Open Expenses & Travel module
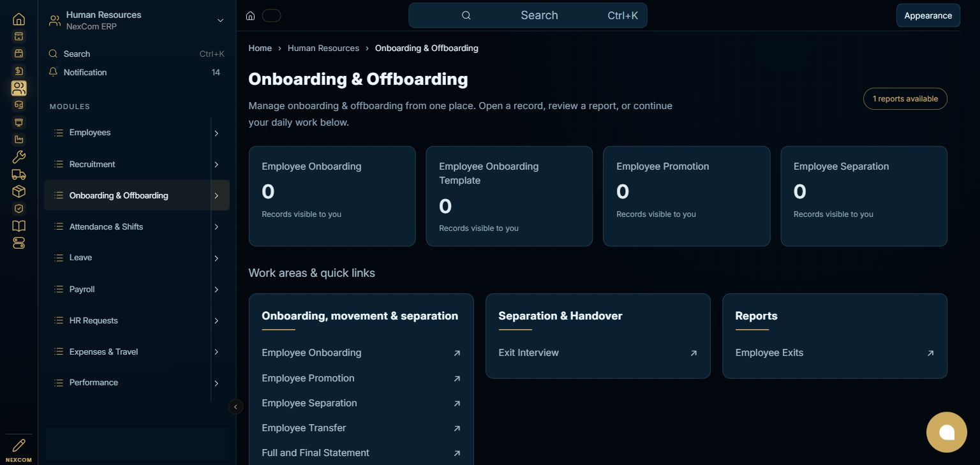The height and width of the screenshot is (465, 980). (127, 351)
